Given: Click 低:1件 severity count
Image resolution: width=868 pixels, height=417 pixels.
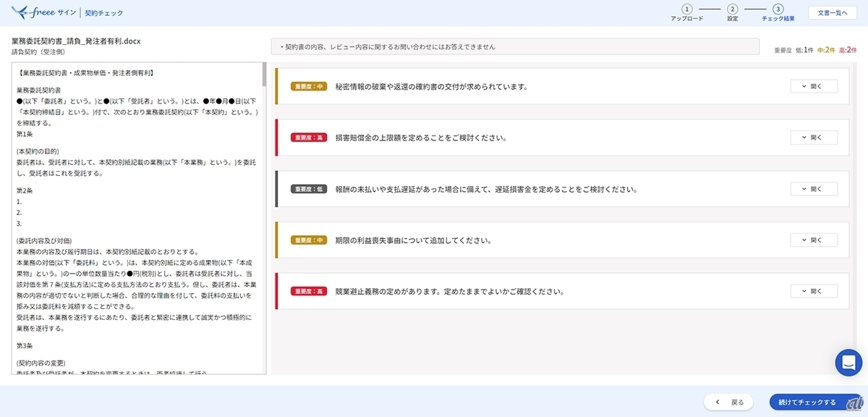Looking at the screenshot, I should coord(805,50).
